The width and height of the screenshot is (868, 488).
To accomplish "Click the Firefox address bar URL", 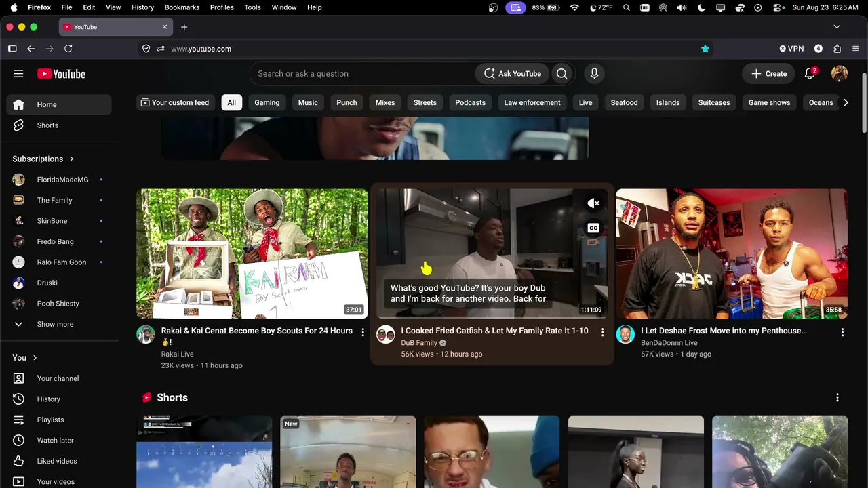I will pyautogui.click(x=201, y=49).
